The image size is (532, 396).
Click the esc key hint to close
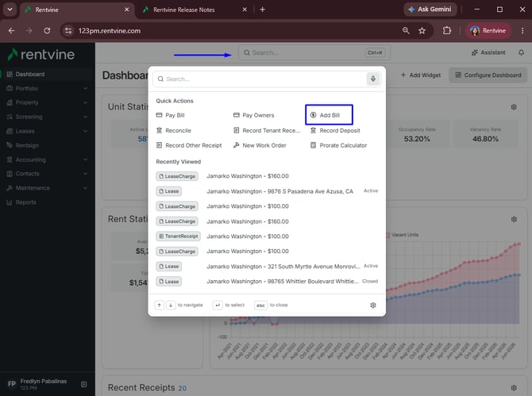[x=260, y=306]
